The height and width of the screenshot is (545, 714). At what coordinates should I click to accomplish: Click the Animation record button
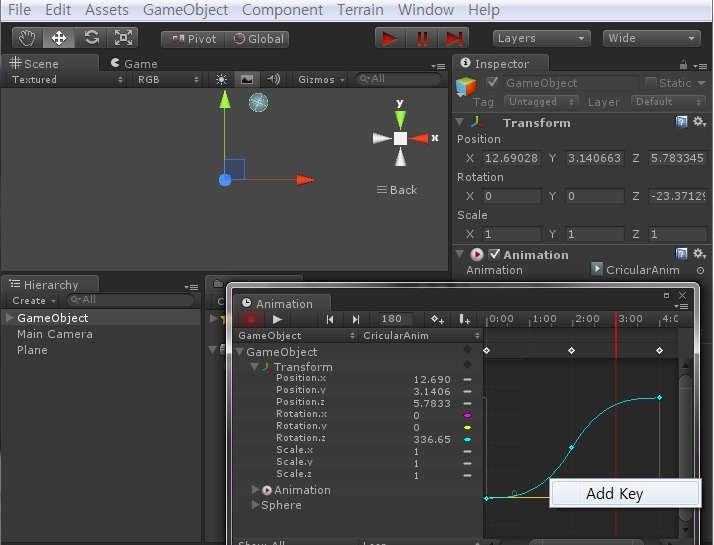251,320
